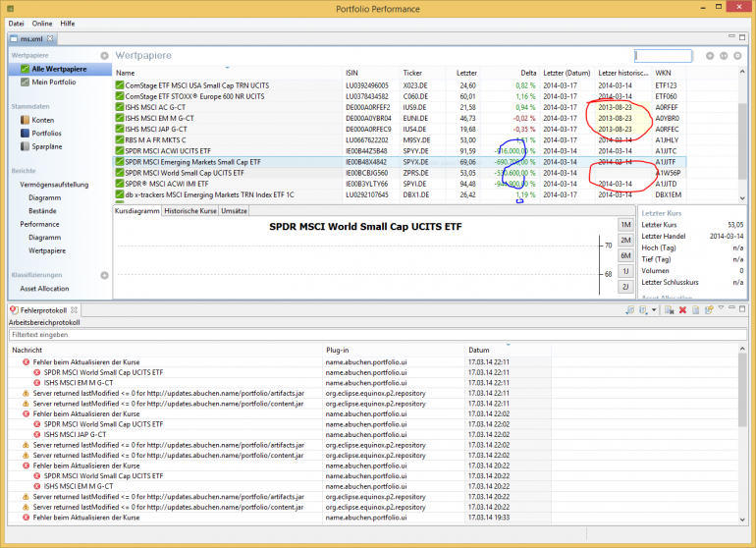Open the Fehlerprotokoll view menu triangle

point(721,308)
